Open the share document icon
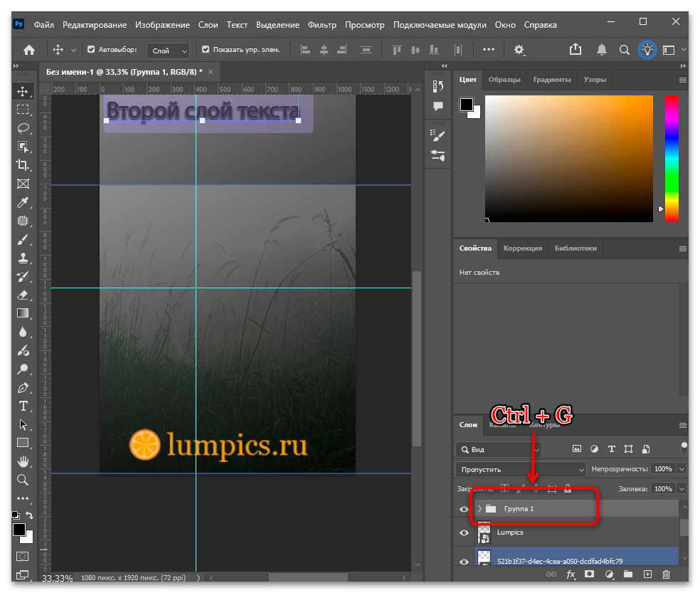This screenshot has width=700, height=593. 576,49
